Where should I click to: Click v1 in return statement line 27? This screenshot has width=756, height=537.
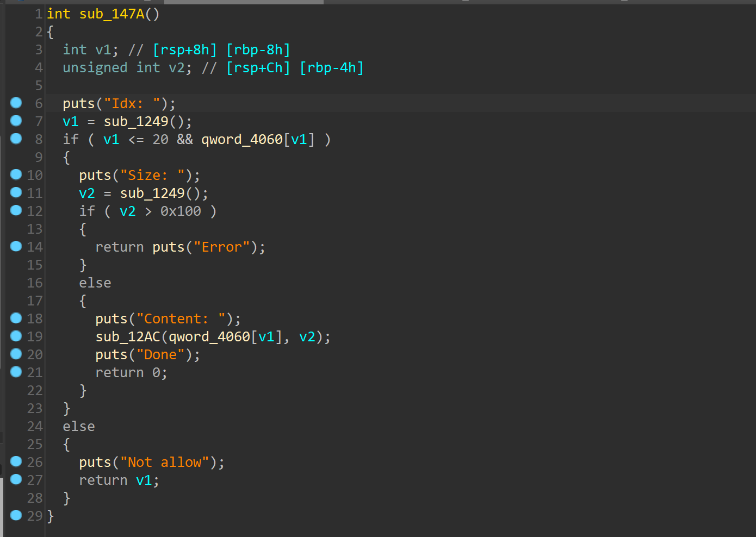[144, 480]
